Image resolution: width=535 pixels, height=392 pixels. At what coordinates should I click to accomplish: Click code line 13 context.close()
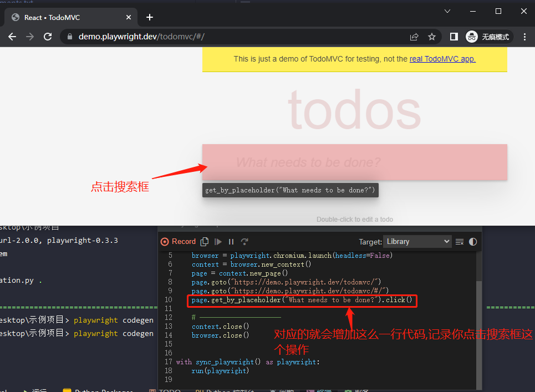pyautogui.click(x=220, y=327)
